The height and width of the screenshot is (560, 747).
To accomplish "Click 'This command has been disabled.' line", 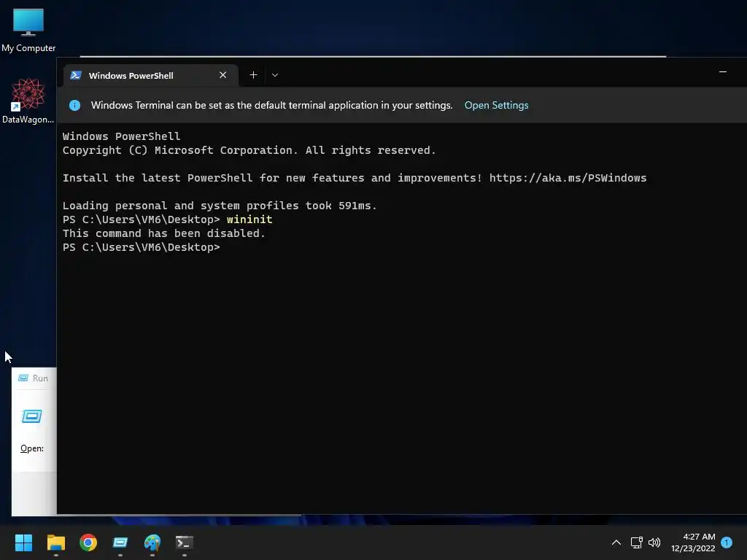I will (x=164, y=233).
